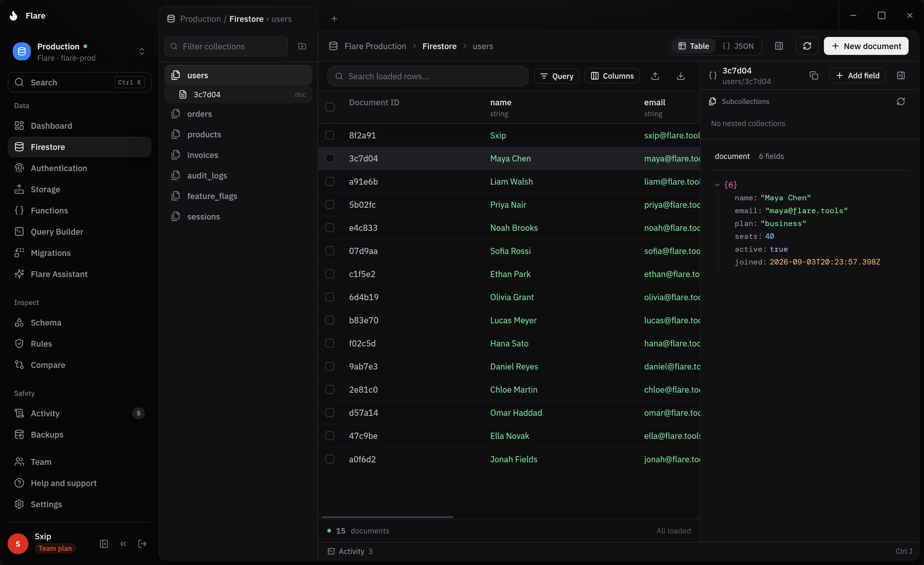The width and height of the screenshot is (924, 565).
Task: Focus the Search loaded rows field
Action: pos(427,76)
